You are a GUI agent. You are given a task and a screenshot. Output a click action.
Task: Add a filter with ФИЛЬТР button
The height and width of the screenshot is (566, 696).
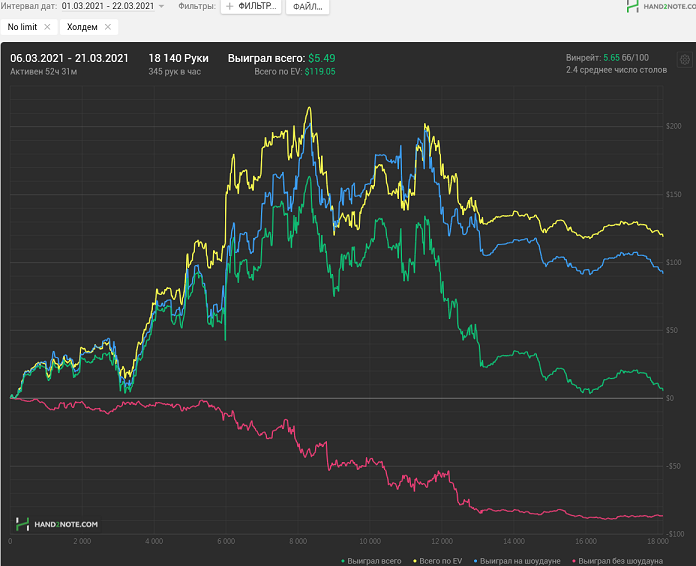(251, 6)
